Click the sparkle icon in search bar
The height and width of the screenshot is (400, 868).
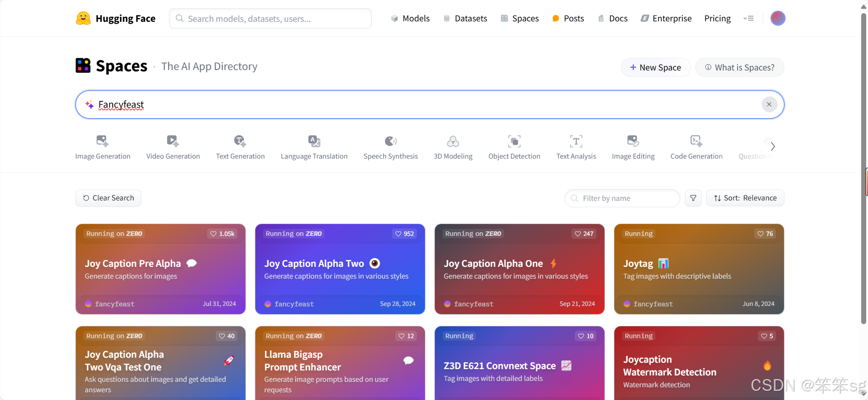point(90,105)
